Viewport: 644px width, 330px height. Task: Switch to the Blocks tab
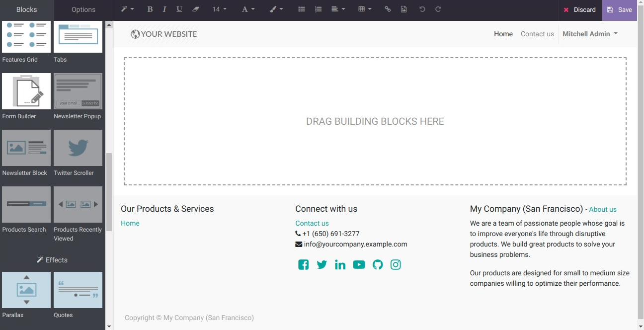[x=27, y=10]
